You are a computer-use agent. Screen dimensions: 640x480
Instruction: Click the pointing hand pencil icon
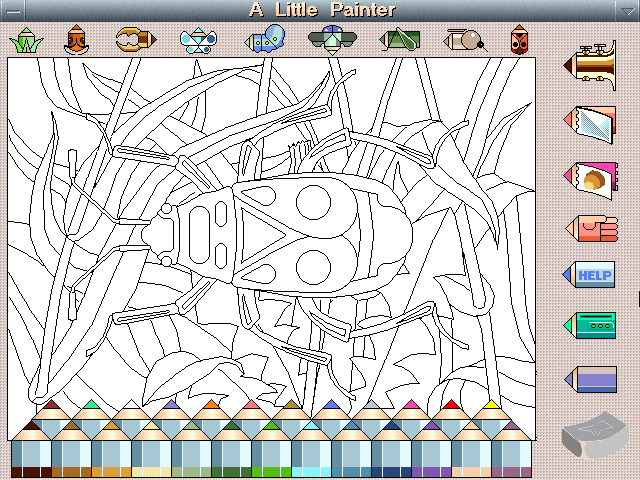[592, 229]
